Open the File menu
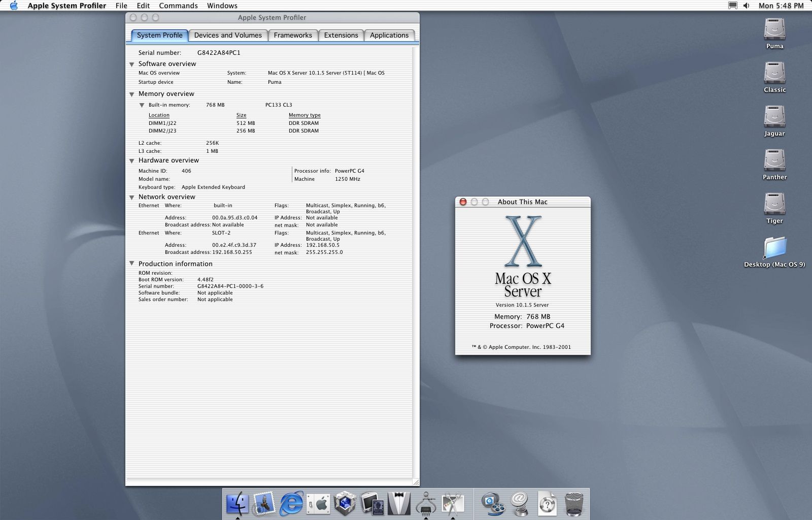812x520 pixels. (121, 6)
